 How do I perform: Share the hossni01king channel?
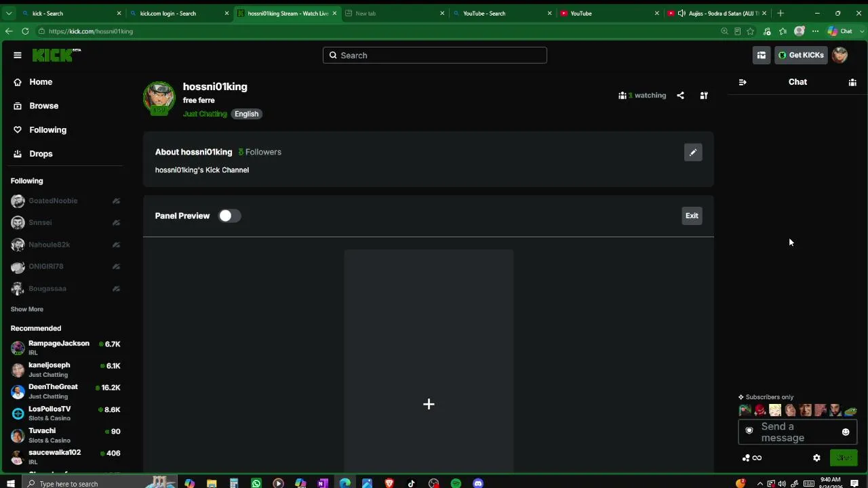(681, 96)
